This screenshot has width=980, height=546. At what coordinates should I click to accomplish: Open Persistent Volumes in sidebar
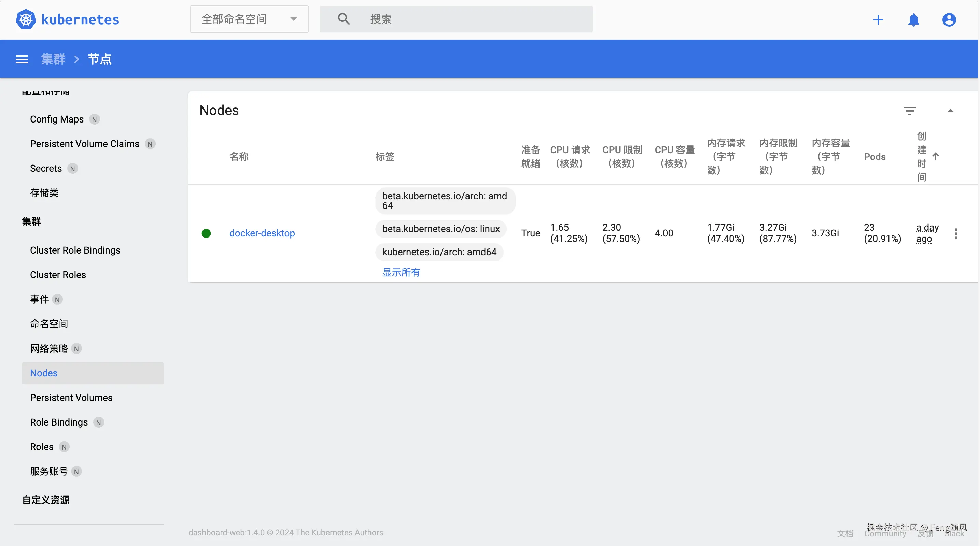(x=71, y=397)
